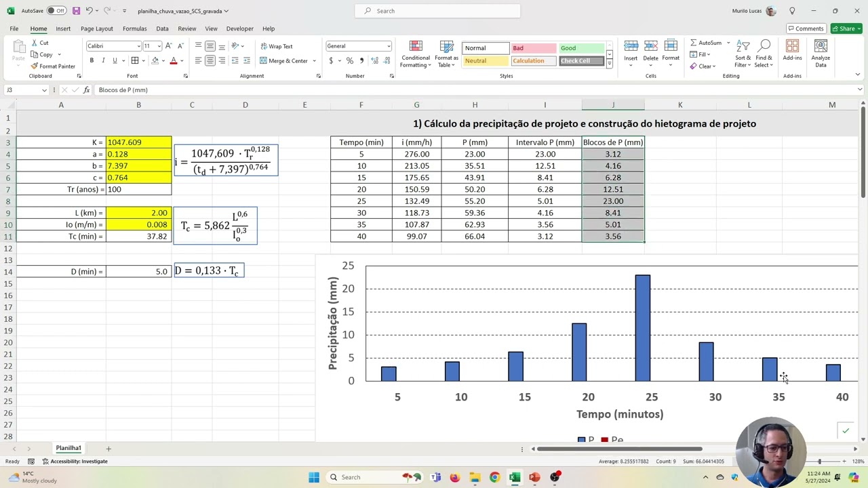Switch to the Data tab
The height and width of the screenshot is (488, 868).
(x=162, y=28)
